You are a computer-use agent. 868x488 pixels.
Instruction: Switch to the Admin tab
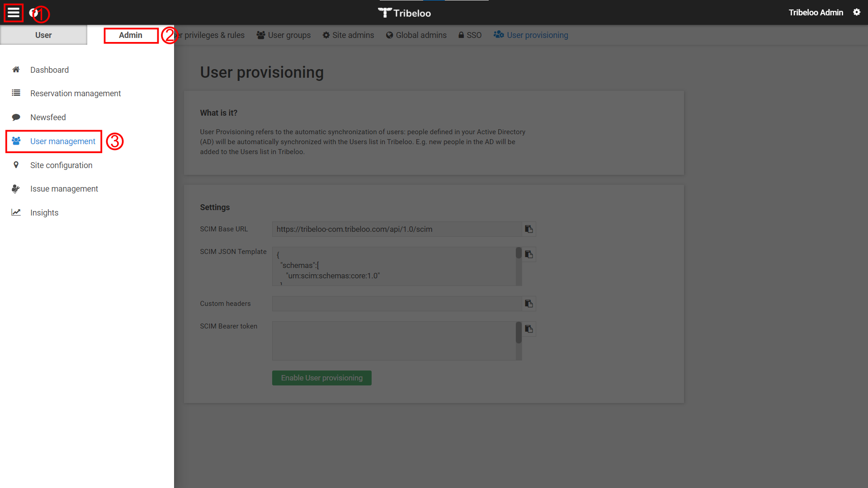pyautogui.click(x=130, y=34)
